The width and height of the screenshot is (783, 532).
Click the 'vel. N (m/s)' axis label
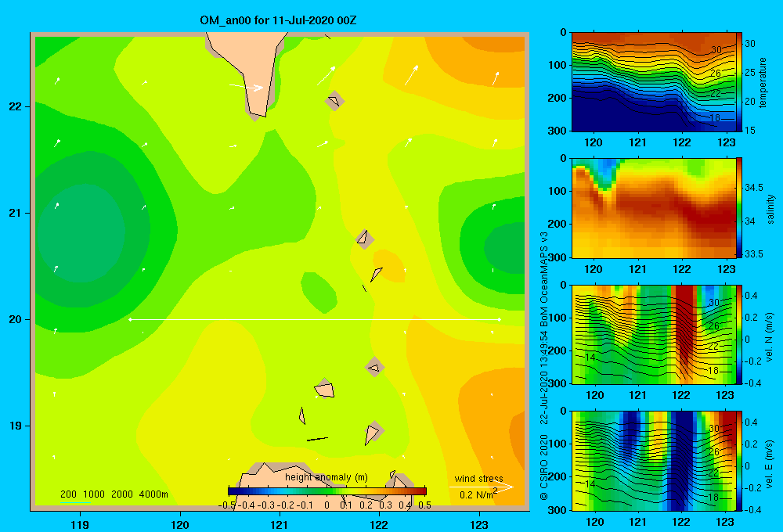[769, 337]
